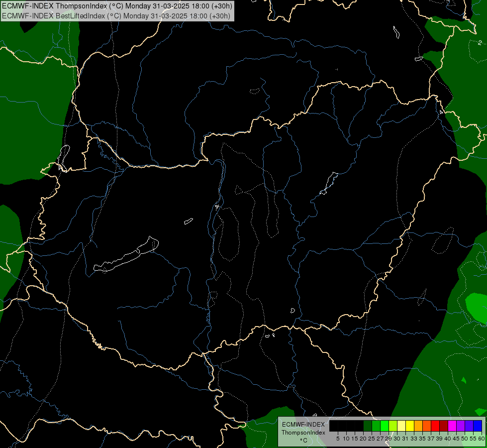Select the pure yellow 31–33 legend swatch

point(410,426)
